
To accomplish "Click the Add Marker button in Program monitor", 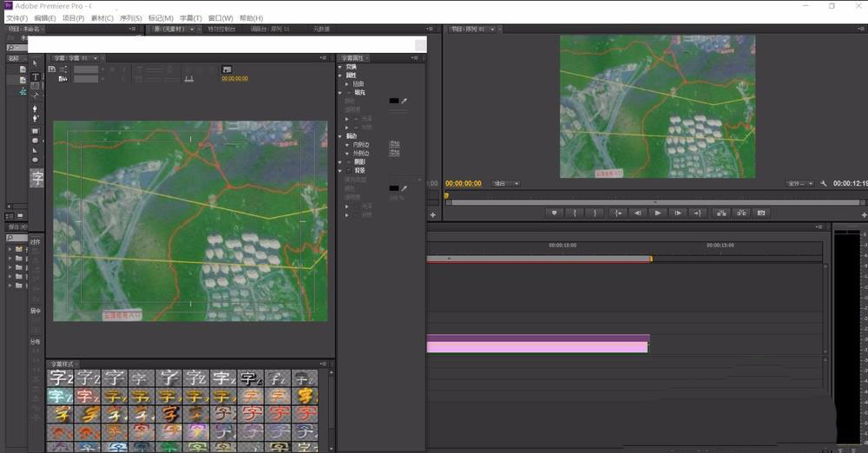I will point(554,213).
